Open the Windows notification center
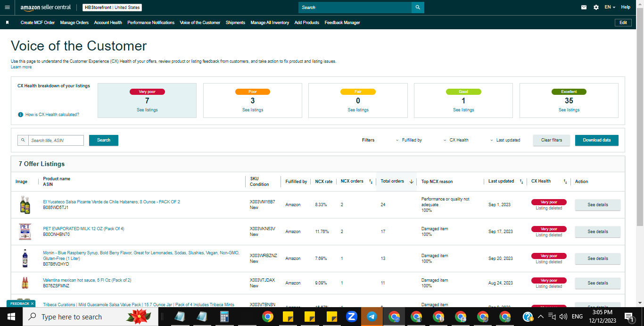644x326 pixels. coord(628,317)
